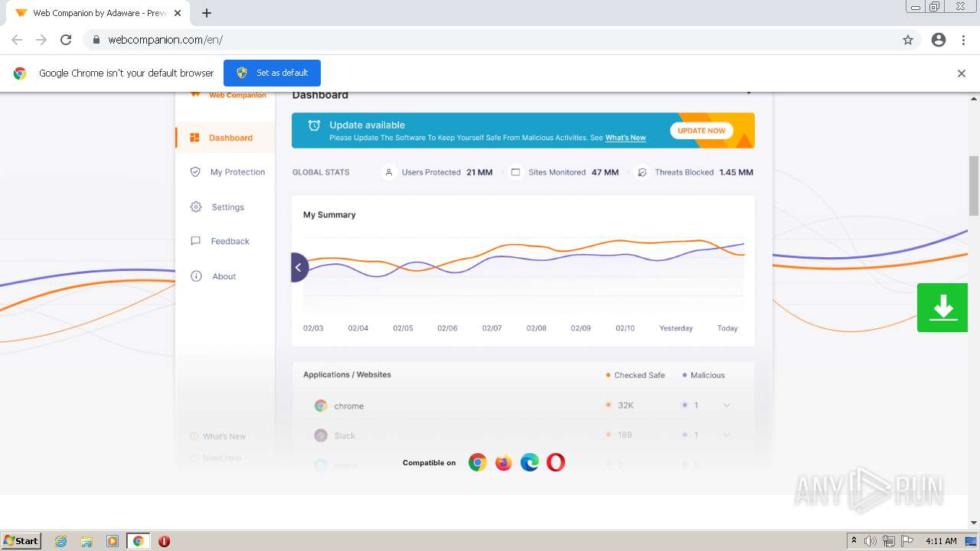Click the Dashboard grid icon
This screenshot has width=980, height=551.
(194, 138)
